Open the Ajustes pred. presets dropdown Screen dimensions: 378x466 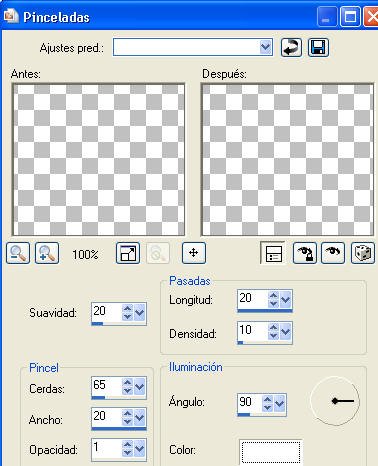(x=265, y=47)
